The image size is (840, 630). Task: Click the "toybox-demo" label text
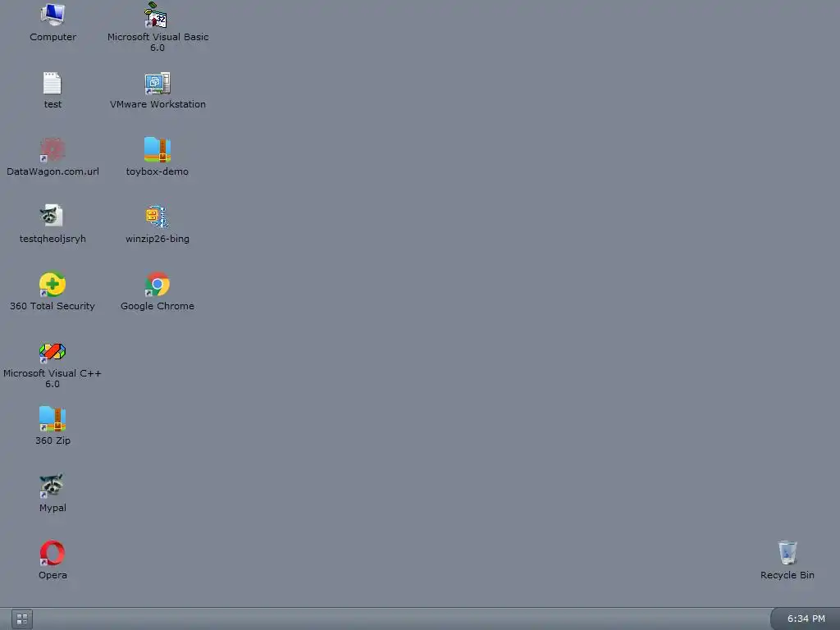[157, 171]
